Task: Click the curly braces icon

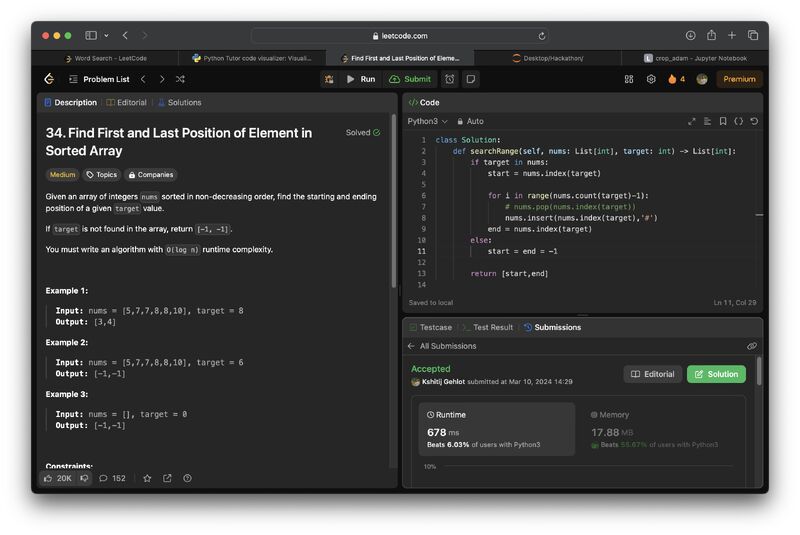Action: pos(738,121)
